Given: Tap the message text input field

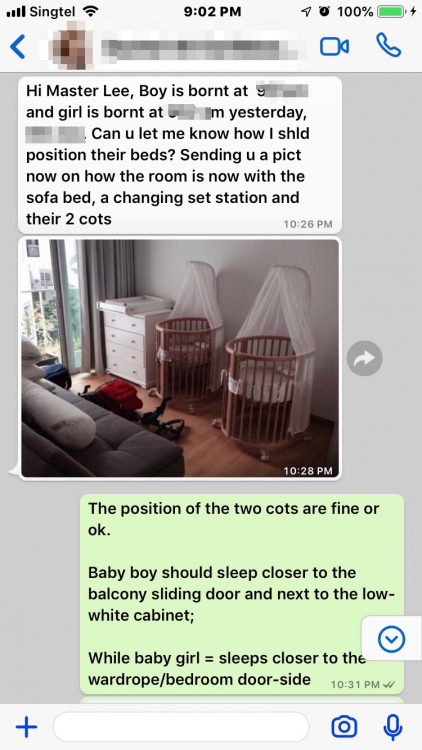Looking at the screenshot, I should 181,727.
